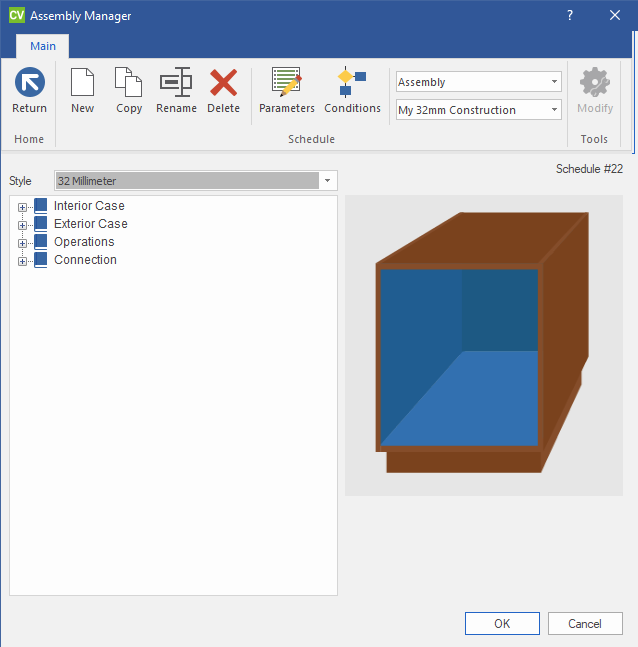Delete the schedule with red X
This screenshot has height=647, width=638.
coord(223,83)
